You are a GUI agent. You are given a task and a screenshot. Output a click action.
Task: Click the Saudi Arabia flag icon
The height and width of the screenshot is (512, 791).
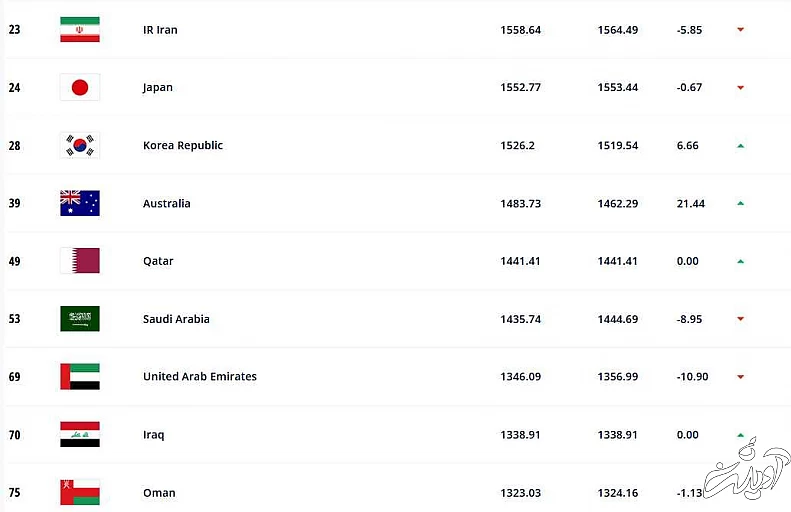pos(80,319)
